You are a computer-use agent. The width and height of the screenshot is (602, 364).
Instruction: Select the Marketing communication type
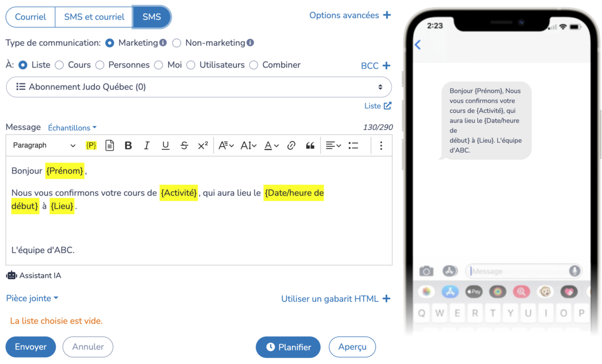tap(109, 43)
